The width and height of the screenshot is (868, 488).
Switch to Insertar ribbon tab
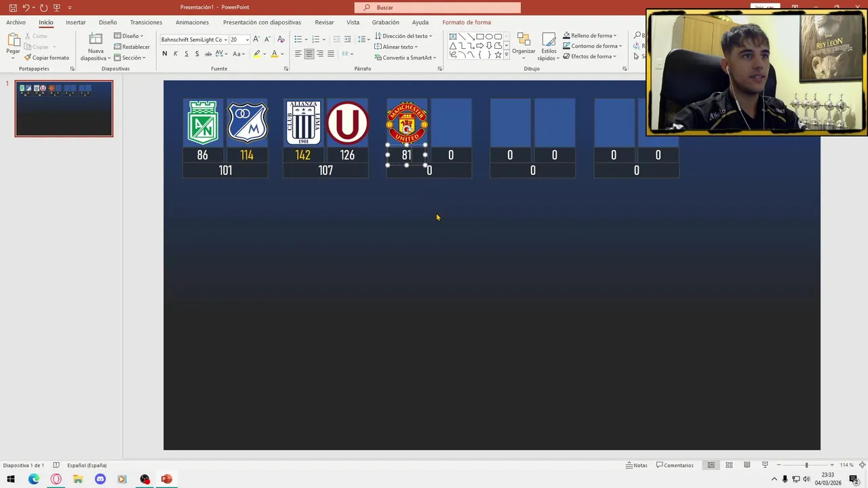pyautogui.click(x=76, y=22)
